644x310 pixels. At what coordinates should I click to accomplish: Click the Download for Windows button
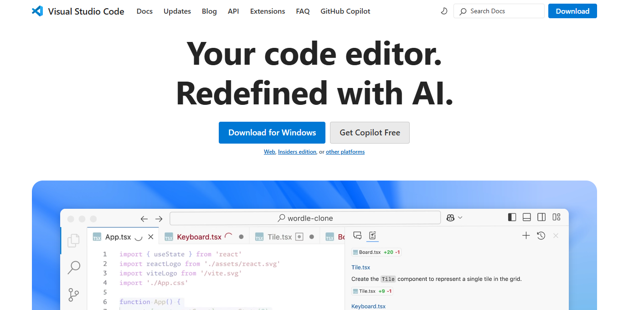(272, 133)
